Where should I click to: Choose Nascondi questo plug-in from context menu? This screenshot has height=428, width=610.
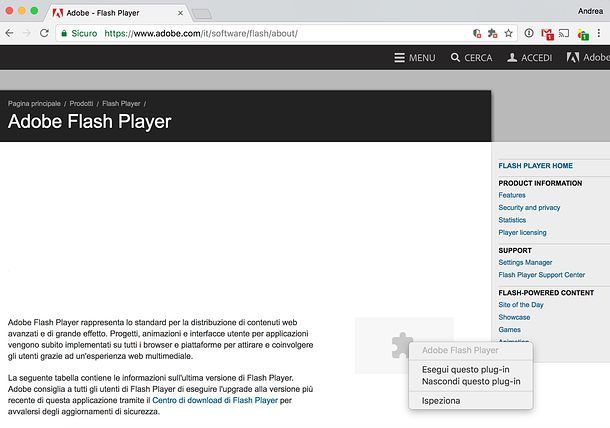471,381
